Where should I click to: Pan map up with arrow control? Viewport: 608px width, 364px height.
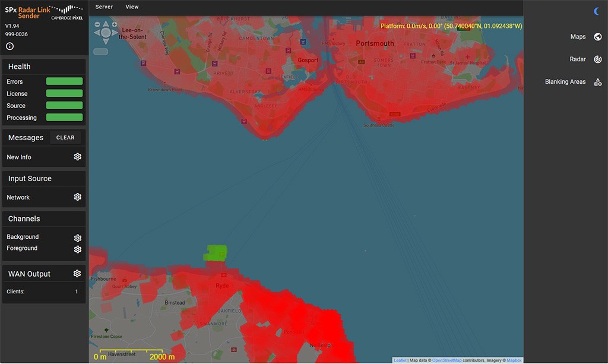pyautogui.click(x=106, y=24)
